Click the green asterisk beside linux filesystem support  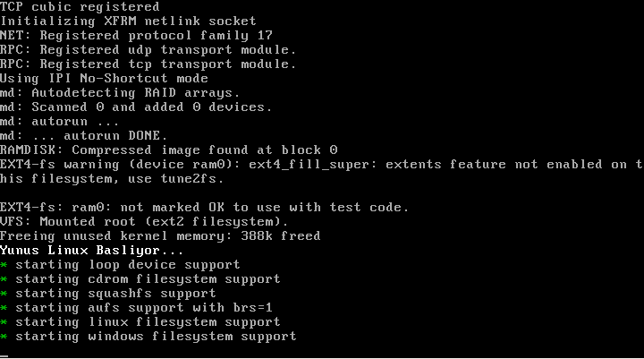(x=4, y=322)
